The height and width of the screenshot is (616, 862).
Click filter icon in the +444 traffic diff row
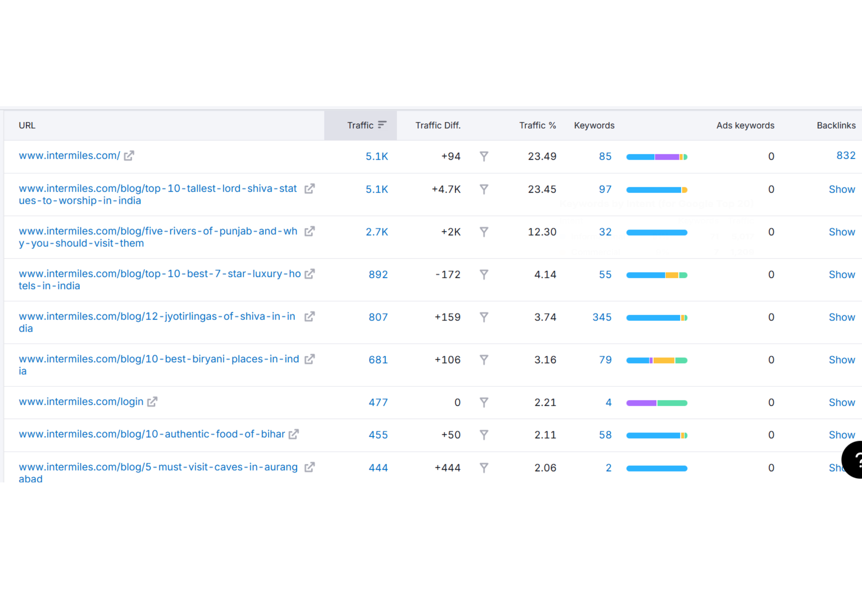[x=484, y=468]
